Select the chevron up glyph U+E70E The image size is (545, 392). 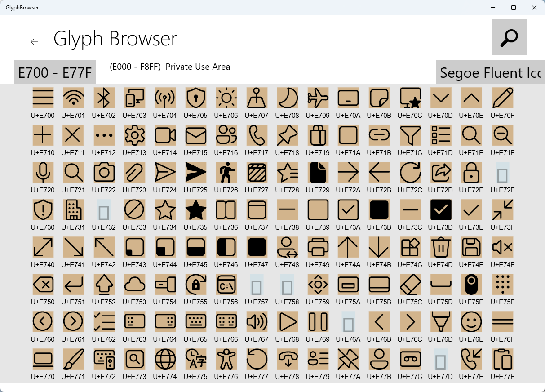(x=471, y=98)
